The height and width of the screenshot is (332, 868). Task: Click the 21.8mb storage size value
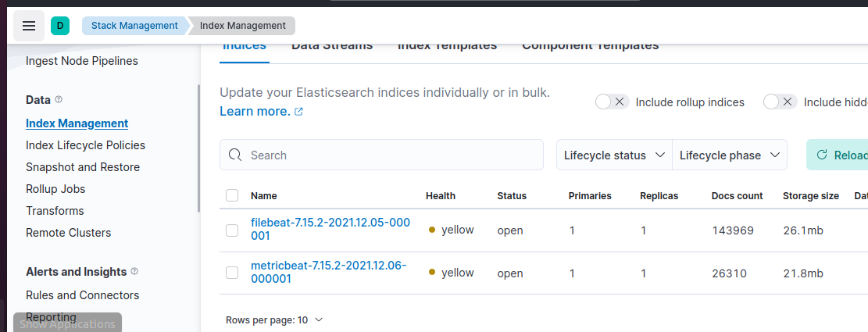[803, 273]
